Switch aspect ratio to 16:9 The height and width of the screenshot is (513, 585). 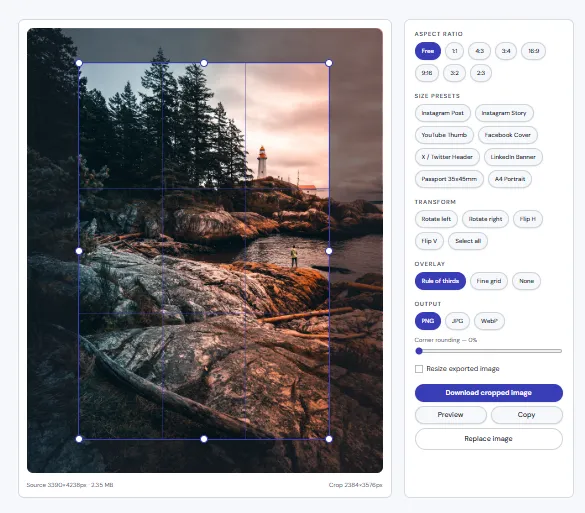tap(534, 51)
